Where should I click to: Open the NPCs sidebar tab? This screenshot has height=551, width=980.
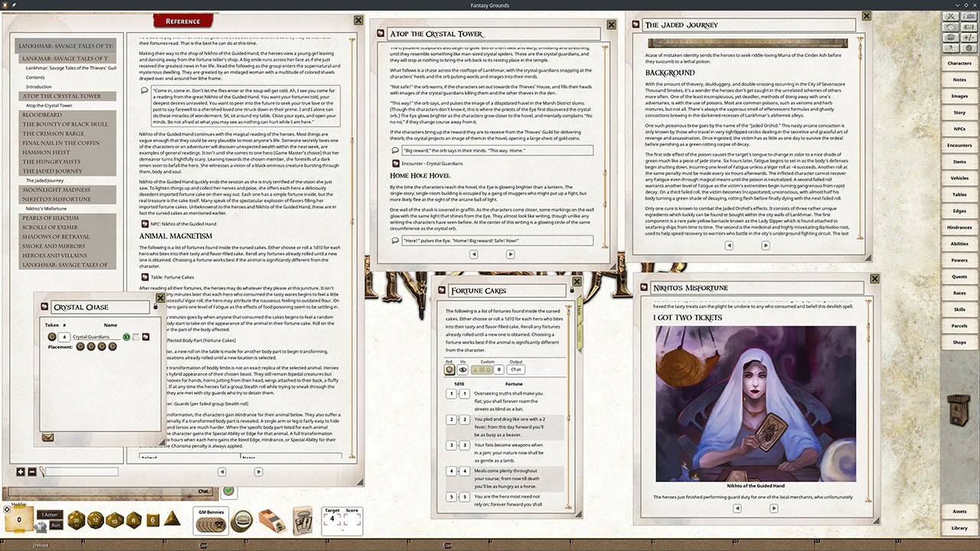click(x=959, y=129)
